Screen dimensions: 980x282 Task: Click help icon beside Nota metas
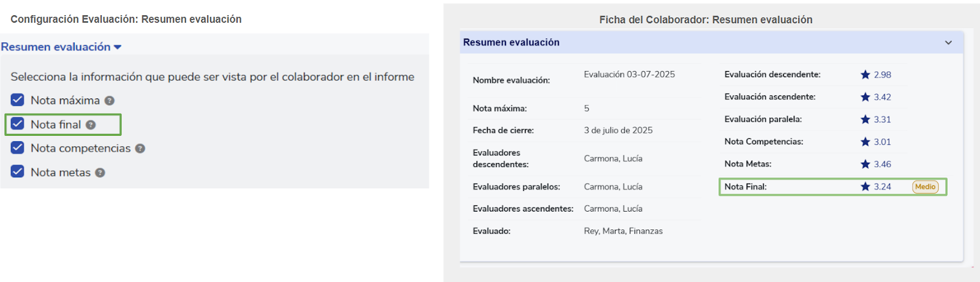coord(100,173)
